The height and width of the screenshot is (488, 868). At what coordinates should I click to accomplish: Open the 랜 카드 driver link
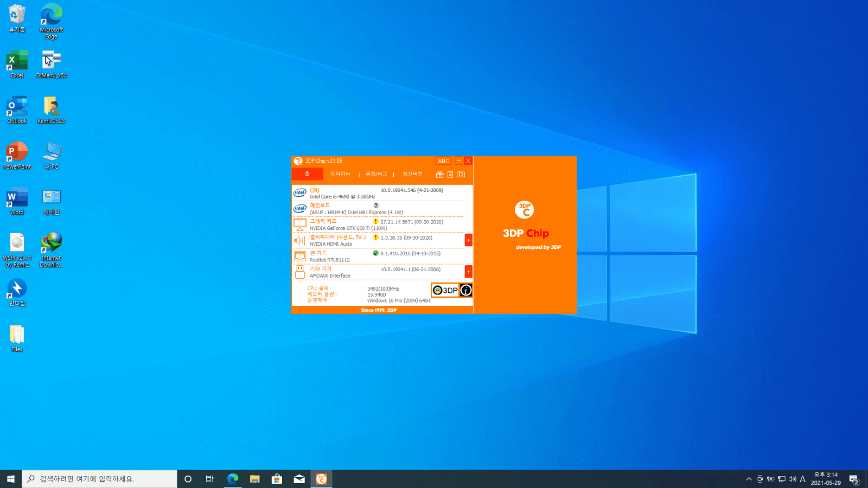tap(318, 253)
